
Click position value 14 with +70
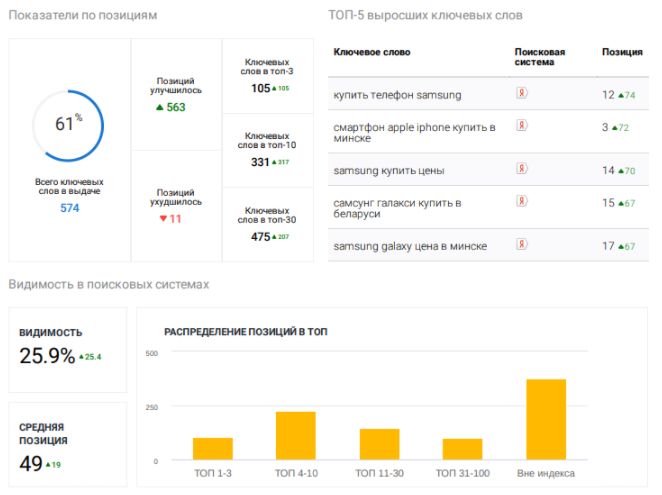pyautogui.click(x=619, y=170)
